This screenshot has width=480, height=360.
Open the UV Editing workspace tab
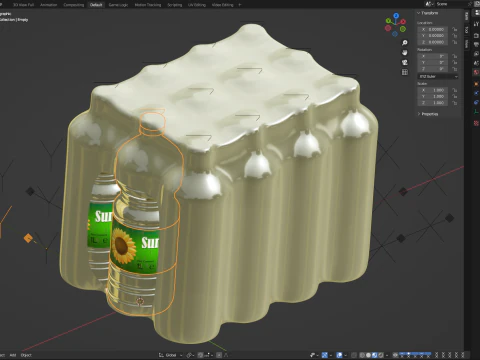coord(197,5)
